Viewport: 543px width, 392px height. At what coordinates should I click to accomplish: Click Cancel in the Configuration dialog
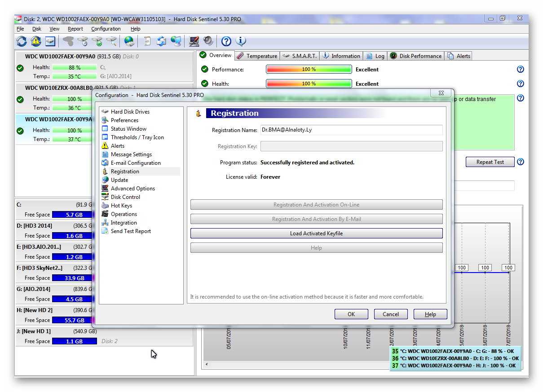[x=391, y=314]
